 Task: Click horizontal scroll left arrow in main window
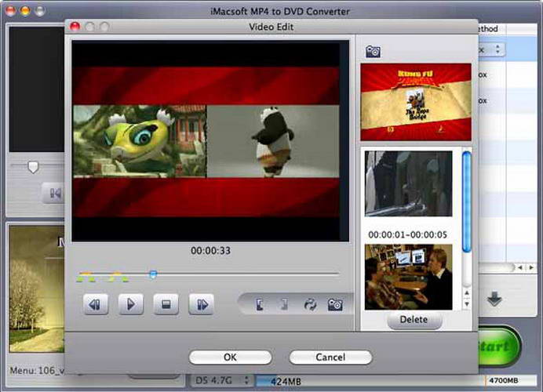click(519, 267)
